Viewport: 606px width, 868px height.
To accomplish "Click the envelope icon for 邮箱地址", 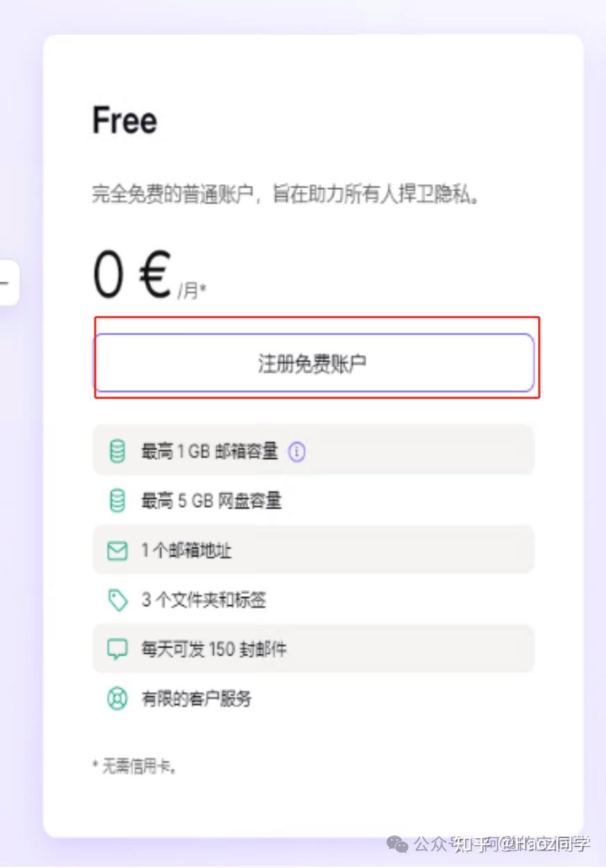I will tap(117, 551).
